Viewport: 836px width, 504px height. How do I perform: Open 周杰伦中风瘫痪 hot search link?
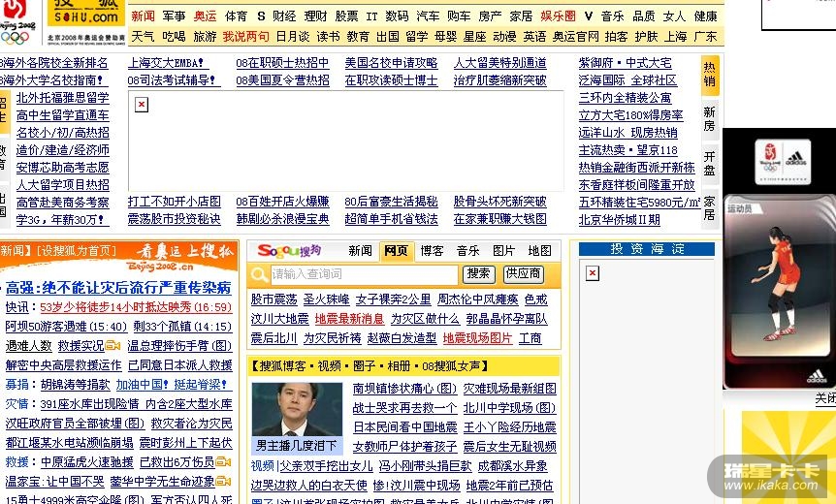[x=478, y=299]
